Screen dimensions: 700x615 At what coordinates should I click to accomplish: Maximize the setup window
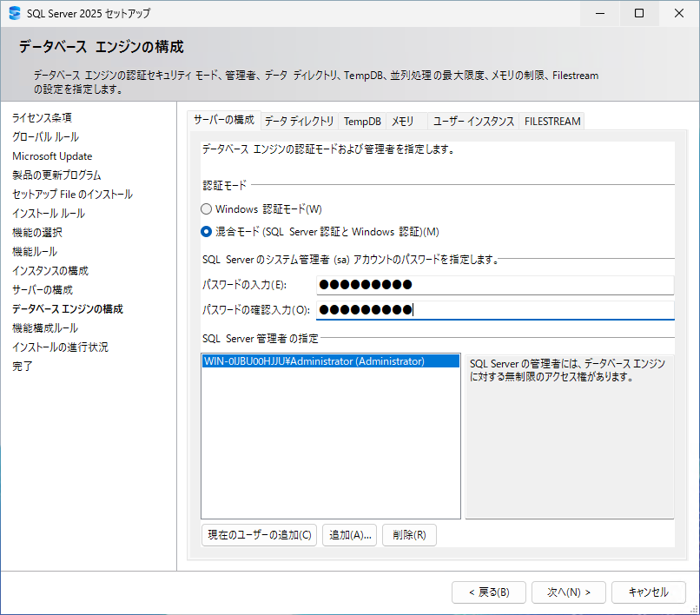coord(639,13)
